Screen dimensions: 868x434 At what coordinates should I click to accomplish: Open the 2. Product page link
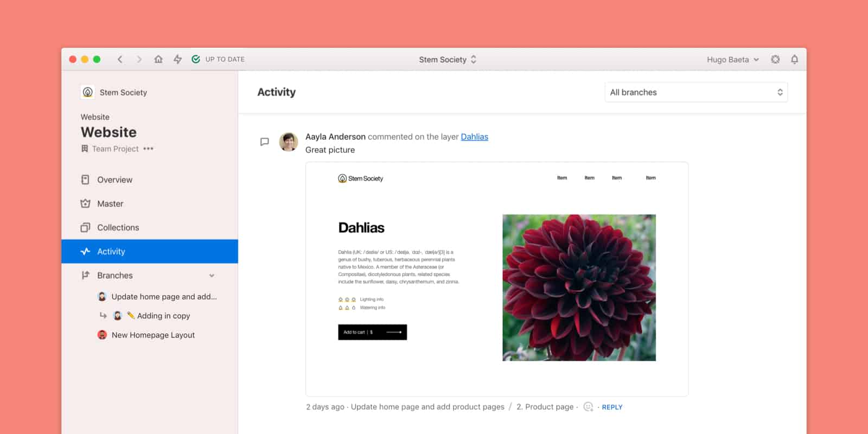click(x=545, y=407)
